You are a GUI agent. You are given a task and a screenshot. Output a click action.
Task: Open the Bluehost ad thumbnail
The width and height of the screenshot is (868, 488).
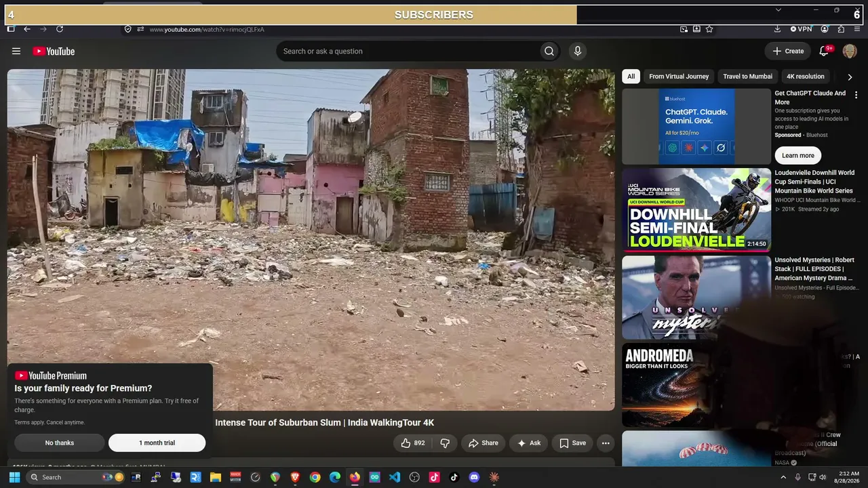point(696,127)
